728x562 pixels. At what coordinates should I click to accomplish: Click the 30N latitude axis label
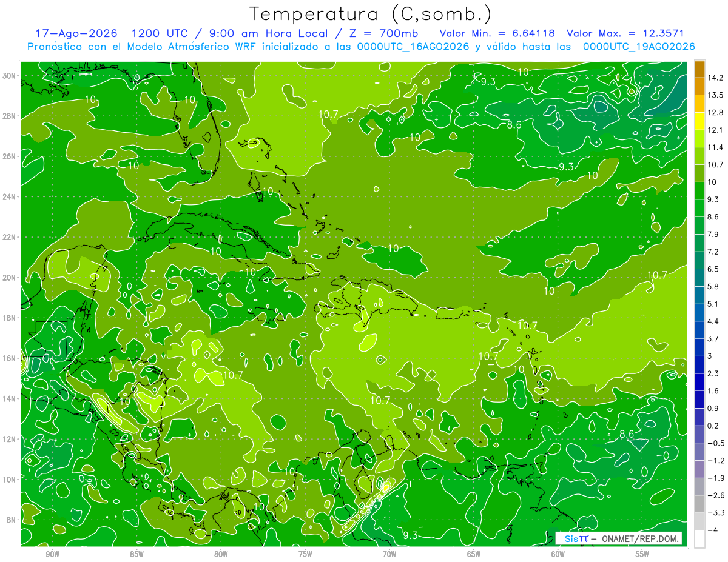(x=10, y=76)
